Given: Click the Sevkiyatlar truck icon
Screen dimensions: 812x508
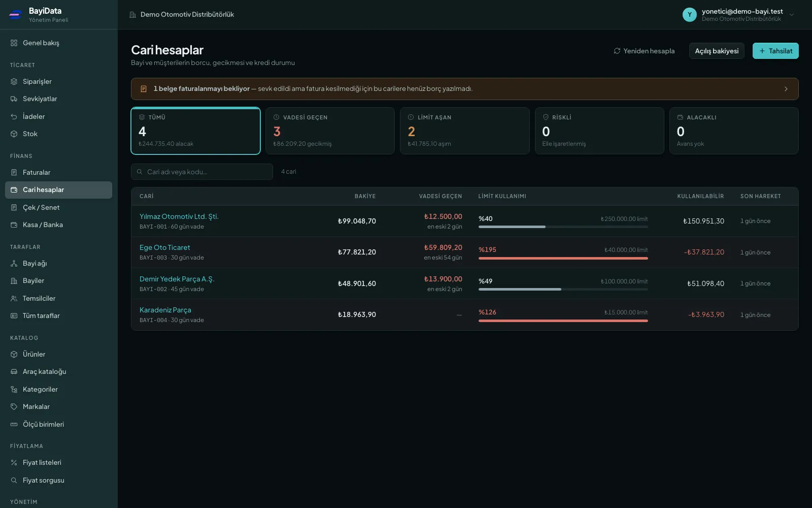Looking at the screenshot, I should 14,99.
